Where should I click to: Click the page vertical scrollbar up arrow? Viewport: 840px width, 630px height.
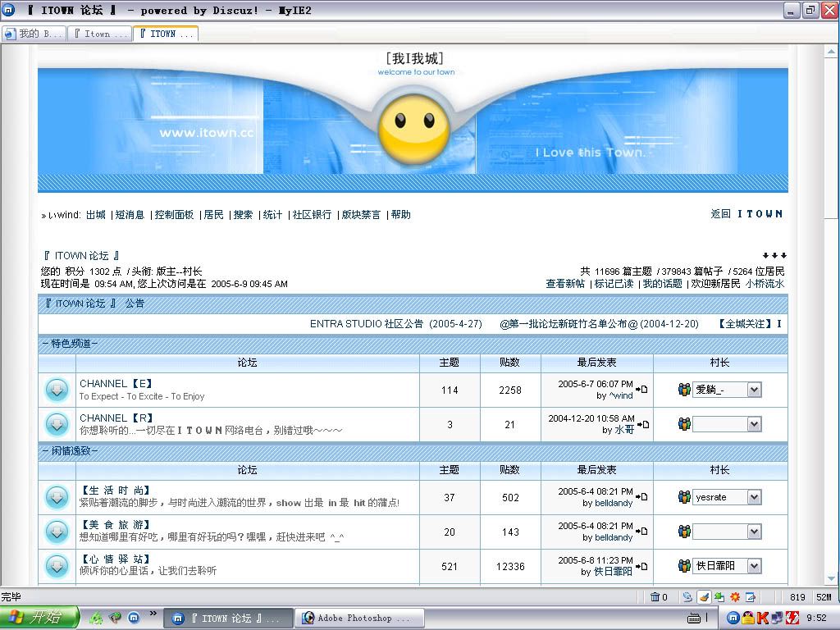pos(831,52)
